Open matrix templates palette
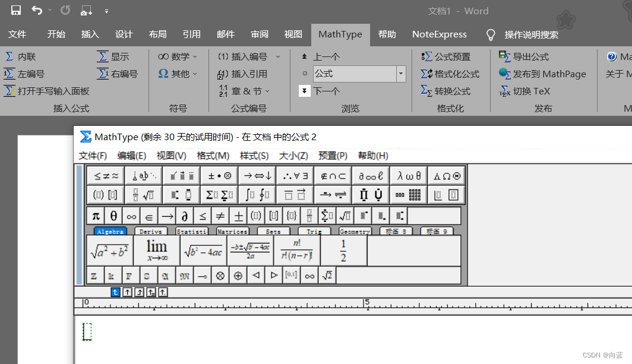Viewport: 632px width, 364px height. click(409, 195)
